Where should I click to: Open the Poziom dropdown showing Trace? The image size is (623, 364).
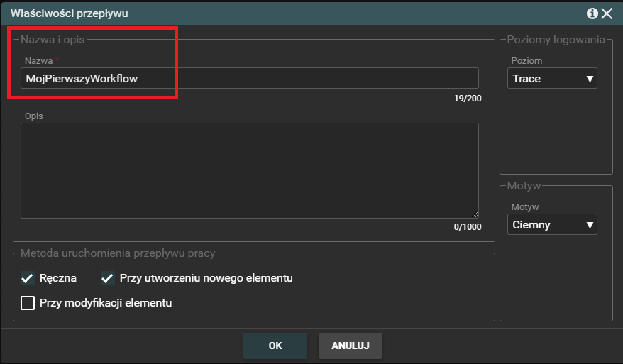point(553,78)
